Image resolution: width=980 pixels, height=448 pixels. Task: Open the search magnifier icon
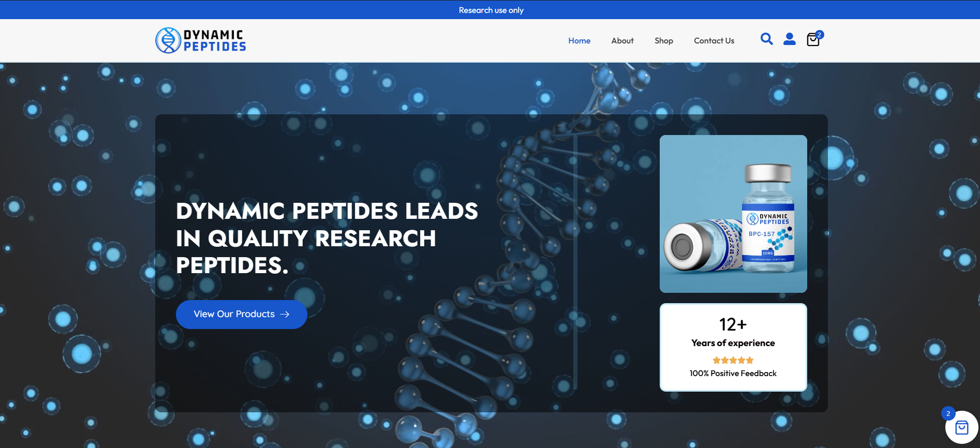pyautogui.click(x=767, y=39)
